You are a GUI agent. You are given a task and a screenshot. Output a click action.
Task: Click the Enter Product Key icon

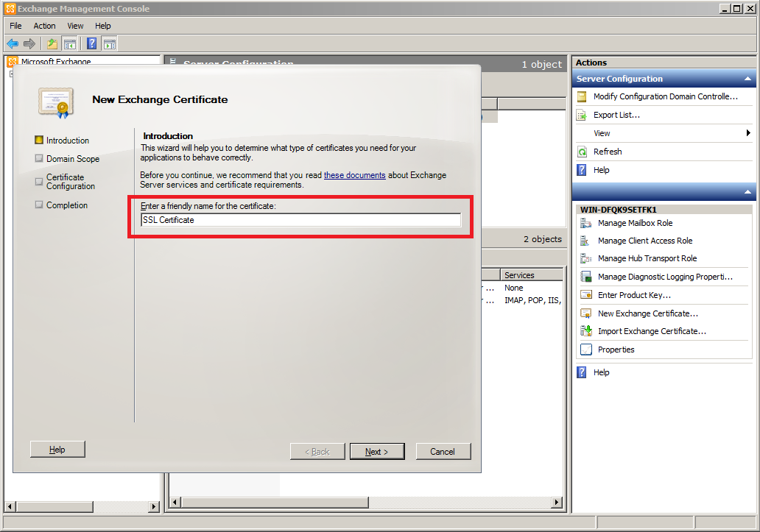pos(586,295)
